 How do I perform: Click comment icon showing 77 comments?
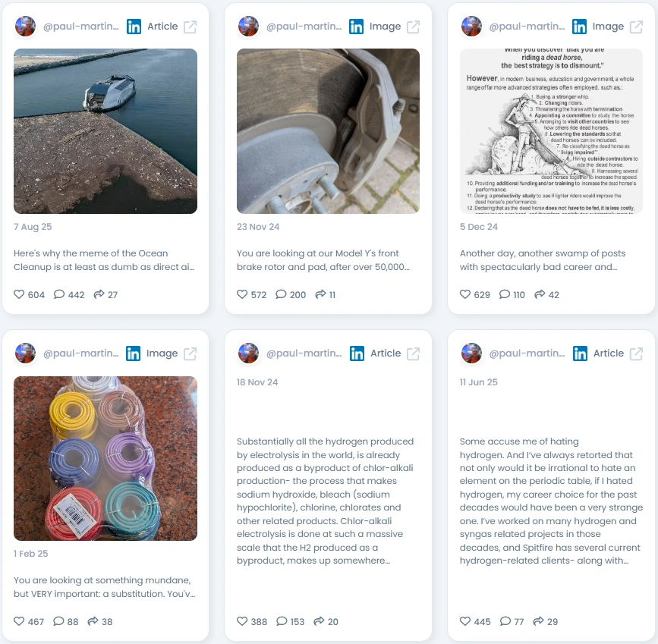505,621
